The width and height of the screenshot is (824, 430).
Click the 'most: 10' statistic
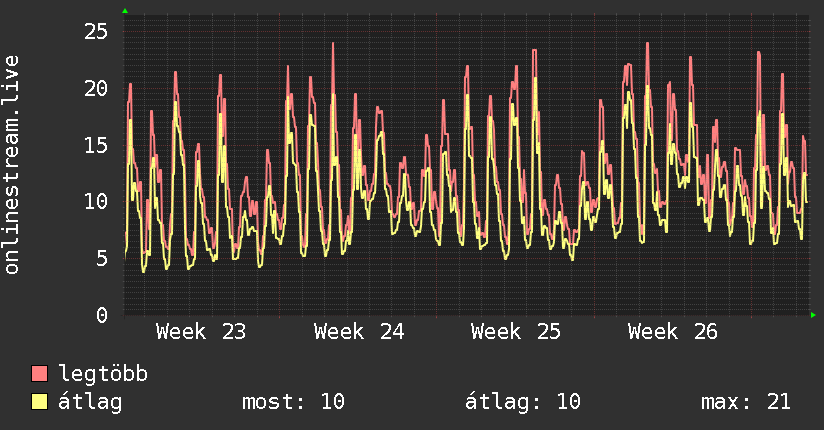[293, 402]
